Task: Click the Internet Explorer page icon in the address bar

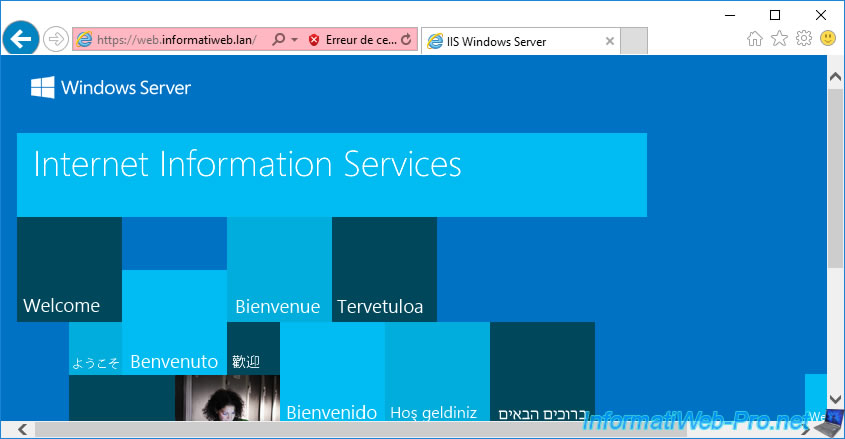Action: coord(84,39)
